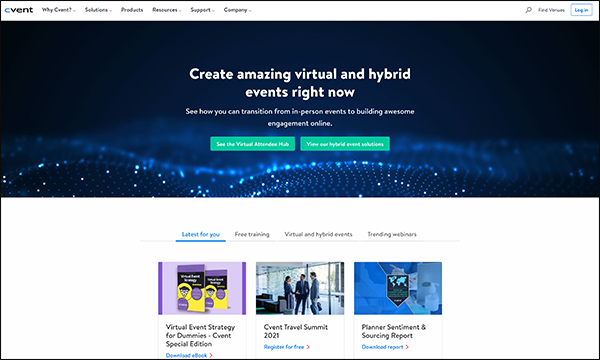
Task: Click arrow icon next to Download eBook
Action: 211,355
